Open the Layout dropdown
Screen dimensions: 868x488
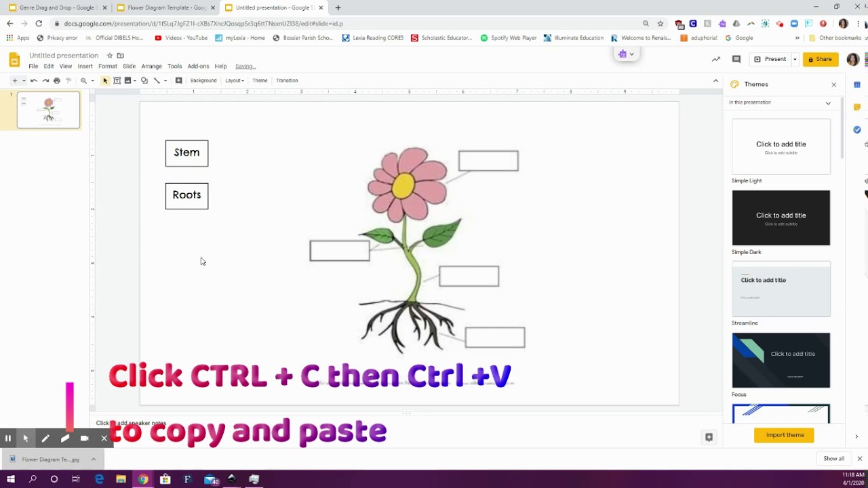(x=235, y=81)
